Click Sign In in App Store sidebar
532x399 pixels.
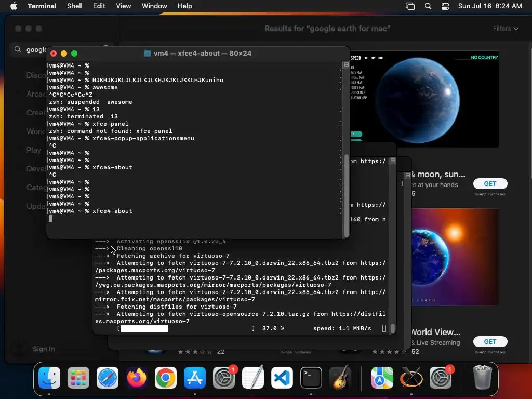click(44, 349)
